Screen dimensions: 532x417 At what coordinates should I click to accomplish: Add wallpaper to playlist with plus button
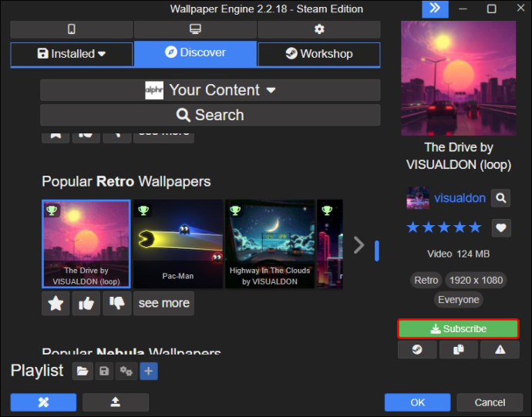coord(149,371)
